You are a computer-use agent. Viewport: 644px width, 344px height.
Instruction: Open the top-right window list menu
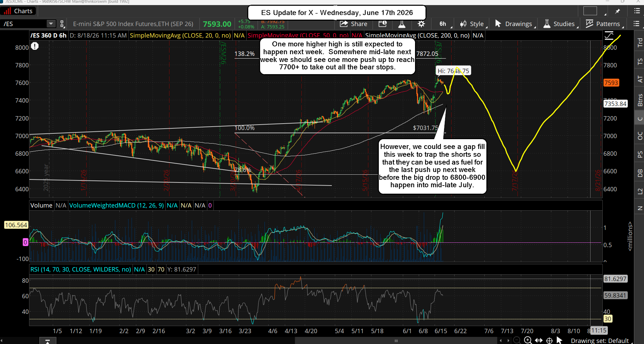pyautogui.click(x=637, y=11)
